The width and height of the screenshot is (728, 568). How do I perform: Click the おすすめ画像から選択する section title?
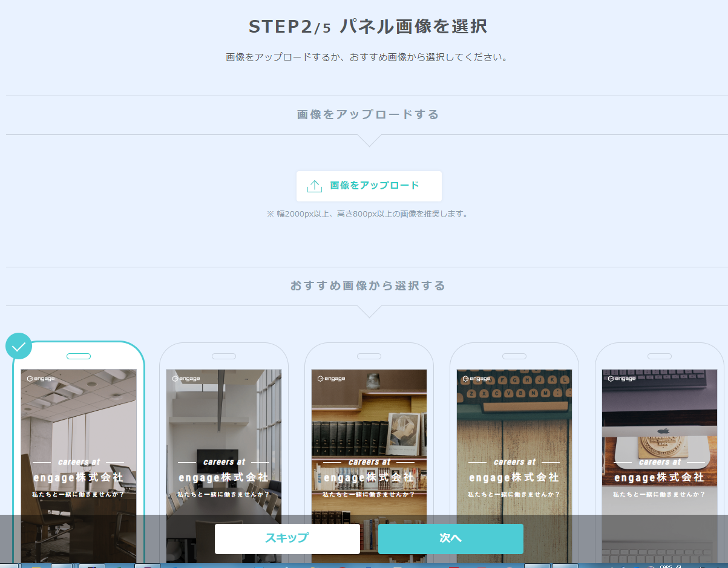pos(368,286)
